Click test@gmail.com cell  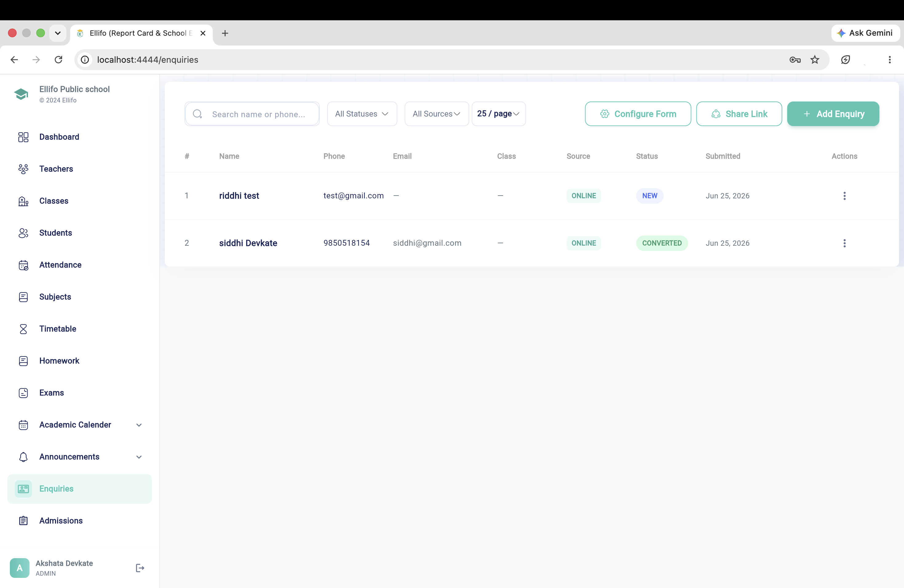point(353,196)
